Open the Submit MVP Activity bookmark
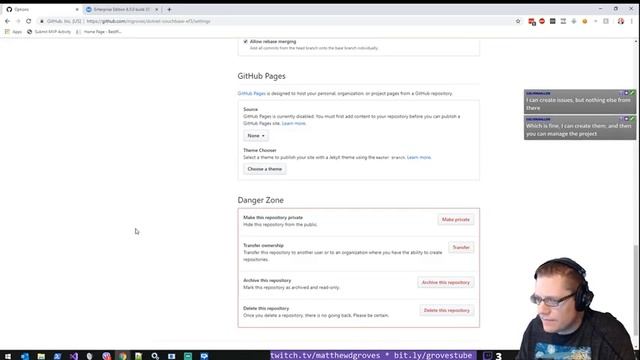 coord(49,32)
